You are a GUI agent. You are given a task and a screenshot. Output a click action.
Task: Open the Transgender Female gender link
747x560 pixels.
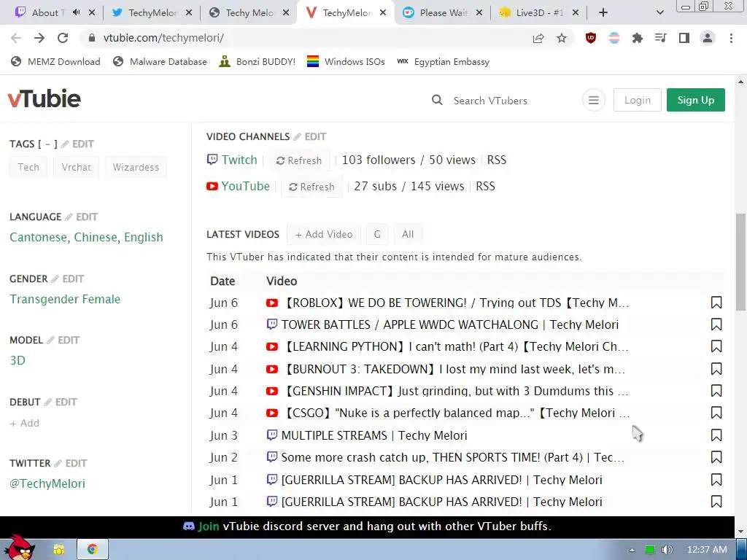click(x=65, y=299)
